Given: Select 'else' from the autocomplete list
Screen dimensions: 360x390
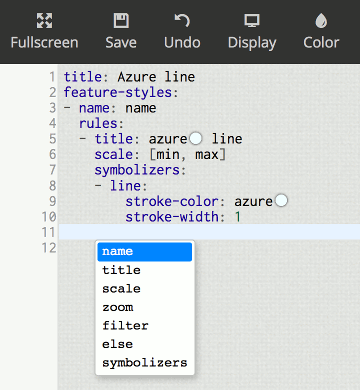Looking at the screenshot, I should (145, 344).
